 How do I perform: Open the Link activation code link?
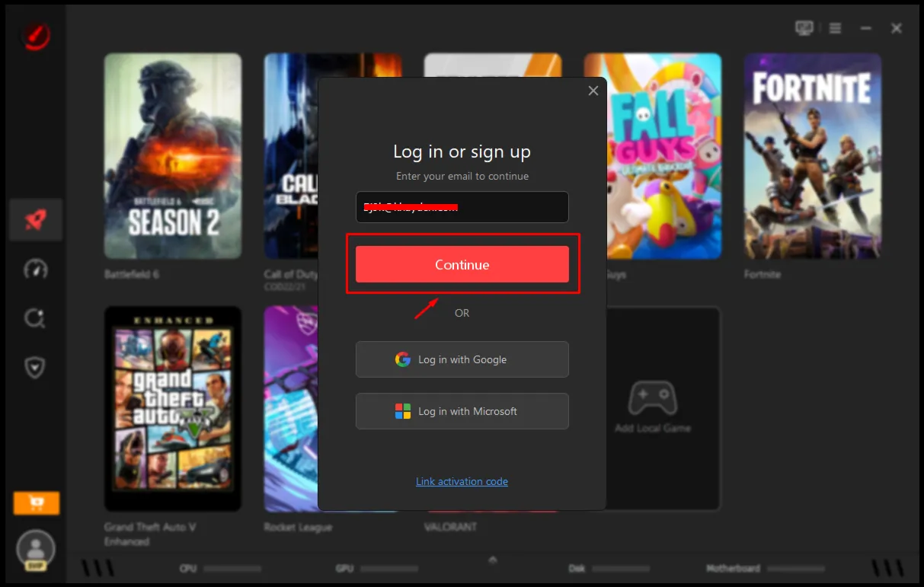pyautogui.click(x=462, y=481)
